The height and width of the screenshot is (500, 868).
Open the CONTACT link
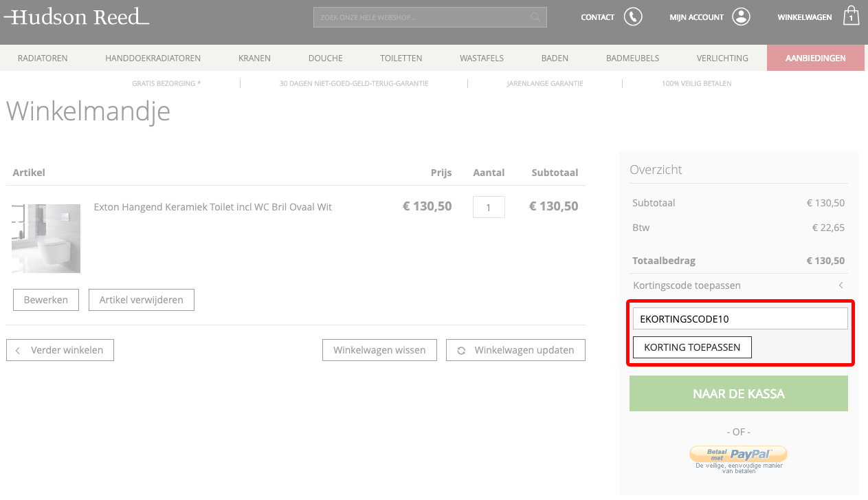pos(597,17)
